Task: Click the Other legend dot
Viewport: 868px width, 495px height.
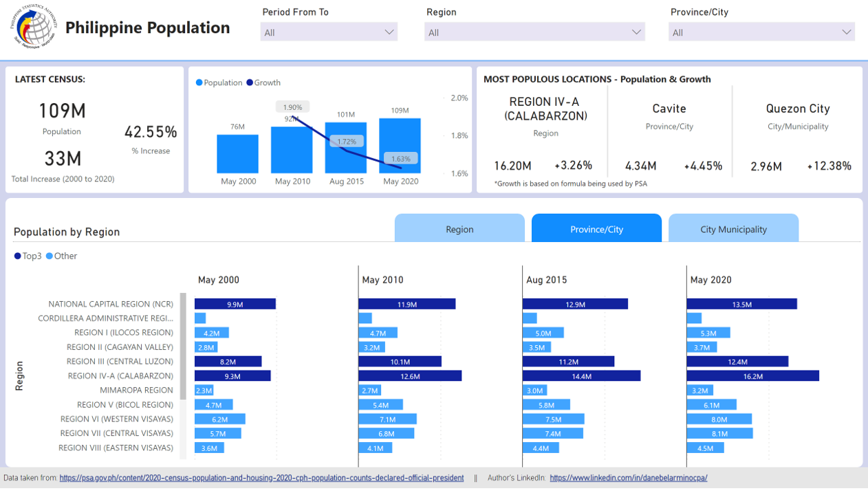Action: pos(50,256)
